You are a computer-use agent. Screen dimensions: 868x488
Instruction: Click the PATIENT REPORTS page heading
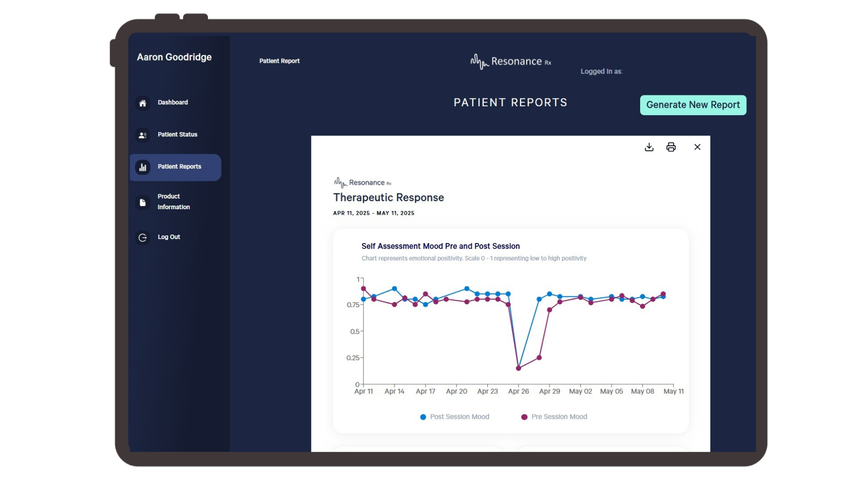510,103
